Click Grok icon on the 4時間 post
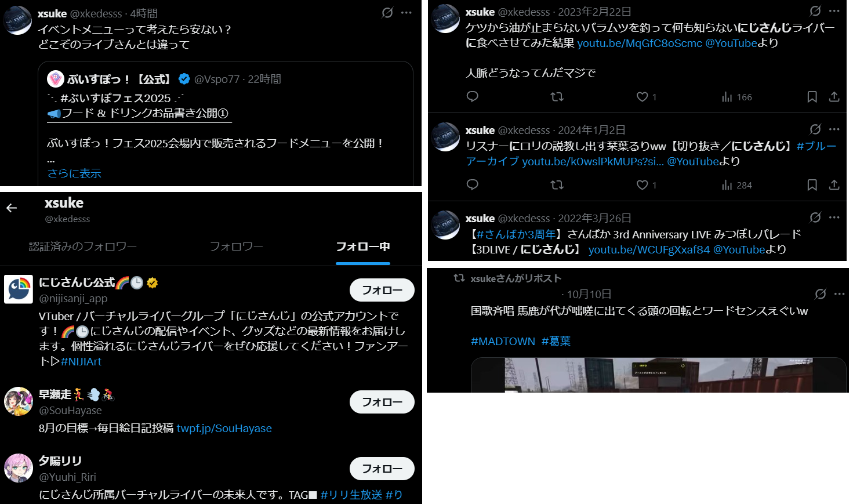The image size is (853, 504). 387,13
